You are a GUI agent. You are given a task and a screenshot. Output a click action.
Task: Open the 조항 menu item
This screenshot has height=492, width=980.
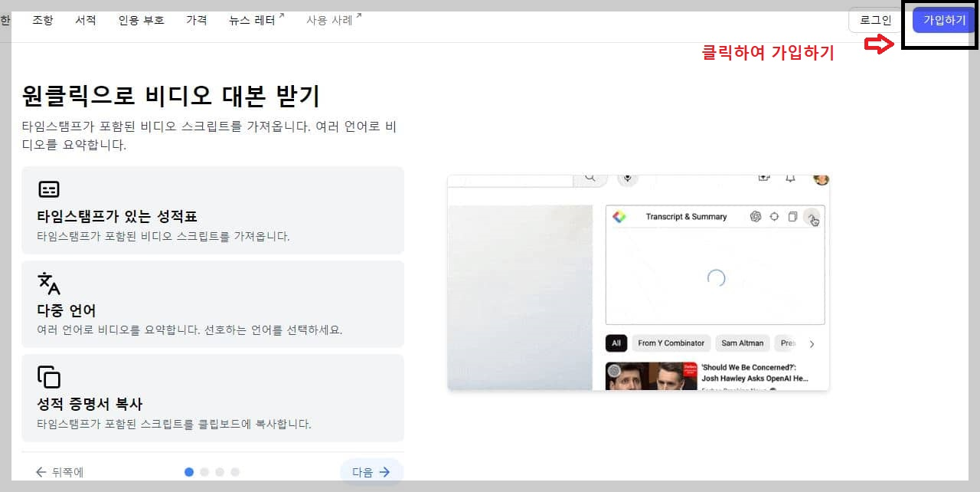[43, 20]
